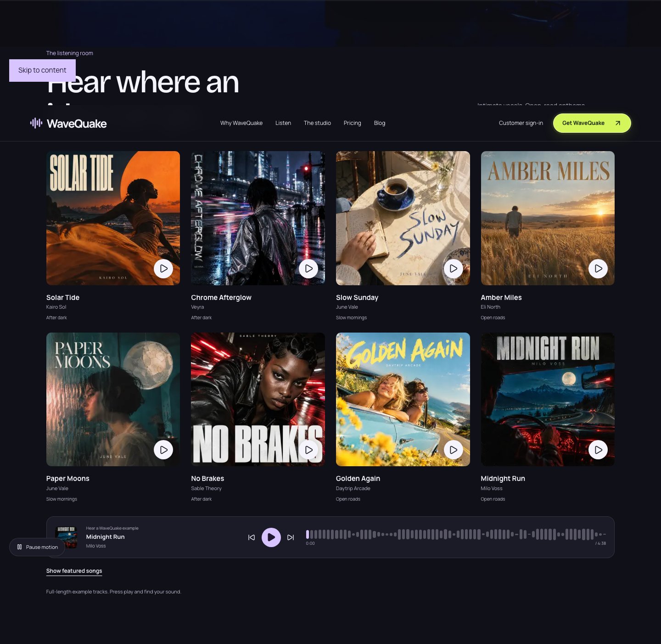Open The studio nav item
661x644 pixels.
tap(317, 123)
